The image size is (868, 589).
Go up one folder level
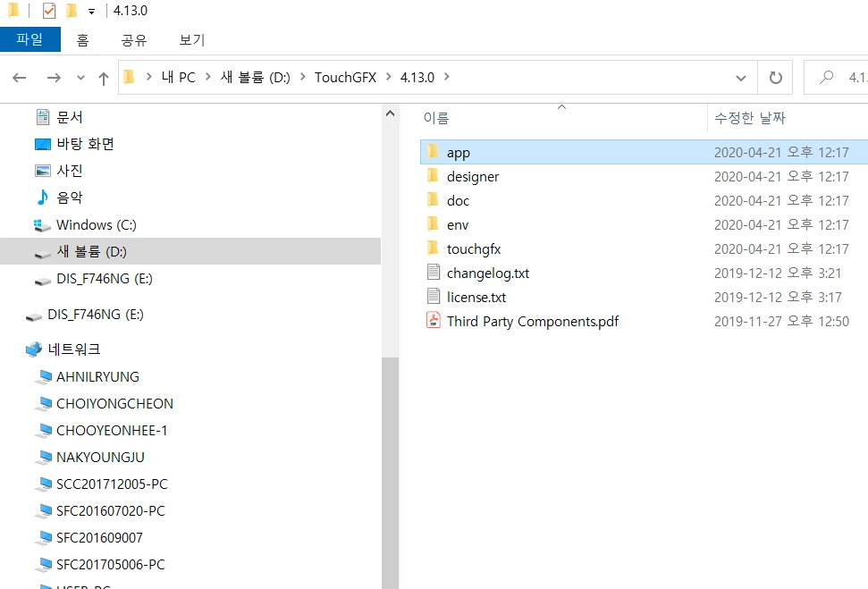tap(104, 78)
